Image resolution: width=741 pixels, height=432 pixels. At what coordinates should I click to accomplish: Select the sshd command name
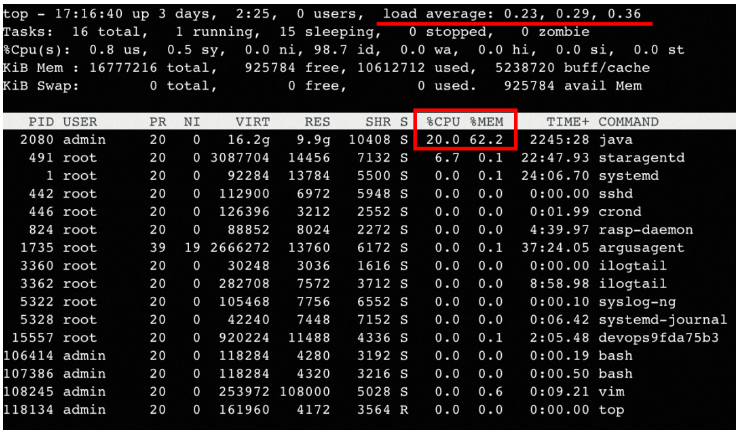tap(615, 194)
